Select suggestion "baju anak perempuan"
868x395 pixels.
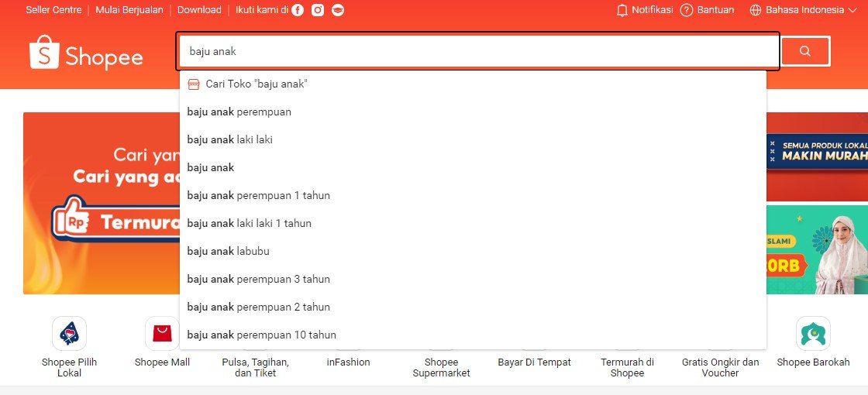pyautogui.click(x=473, y=112)
